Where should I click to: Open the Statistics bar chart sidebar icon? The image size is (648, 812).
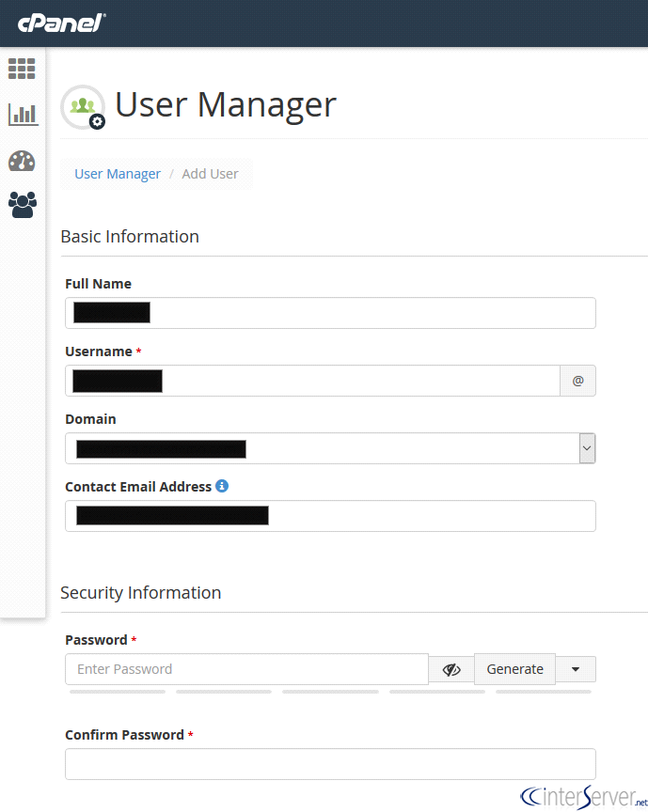(x=24, y=115)
